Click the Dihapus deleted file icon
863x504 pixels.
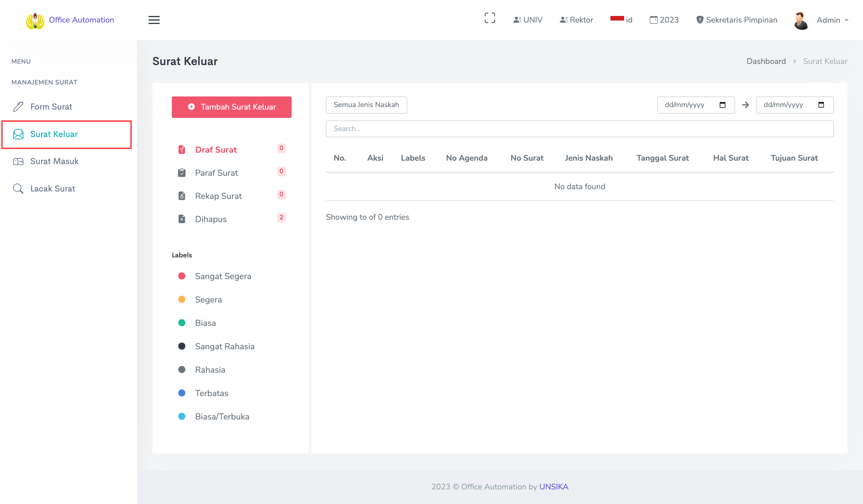point(182,219)
